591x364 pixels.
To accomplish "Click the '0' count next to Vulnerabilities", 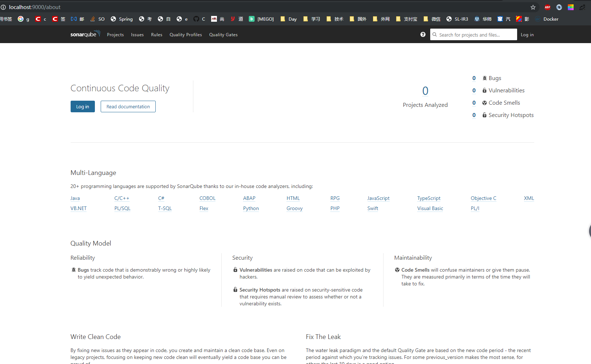I will [474, 91].
